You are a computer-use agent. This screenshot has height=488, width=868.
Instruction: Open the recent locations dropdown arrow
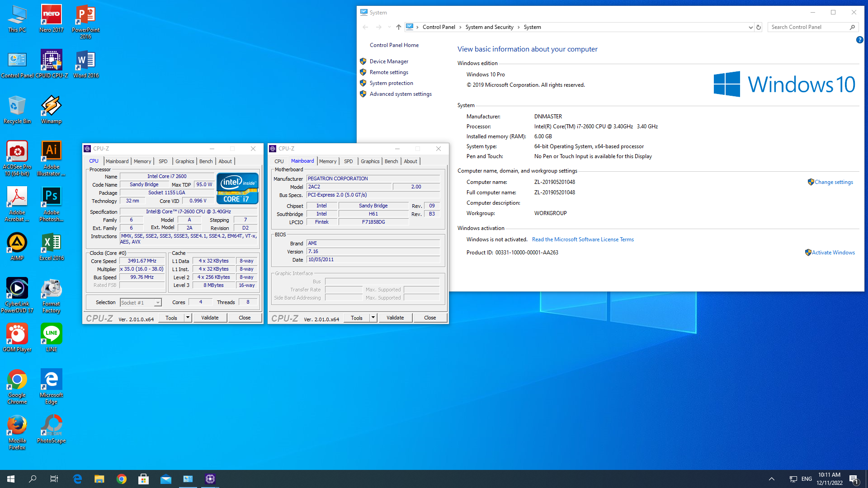(389, 27)
